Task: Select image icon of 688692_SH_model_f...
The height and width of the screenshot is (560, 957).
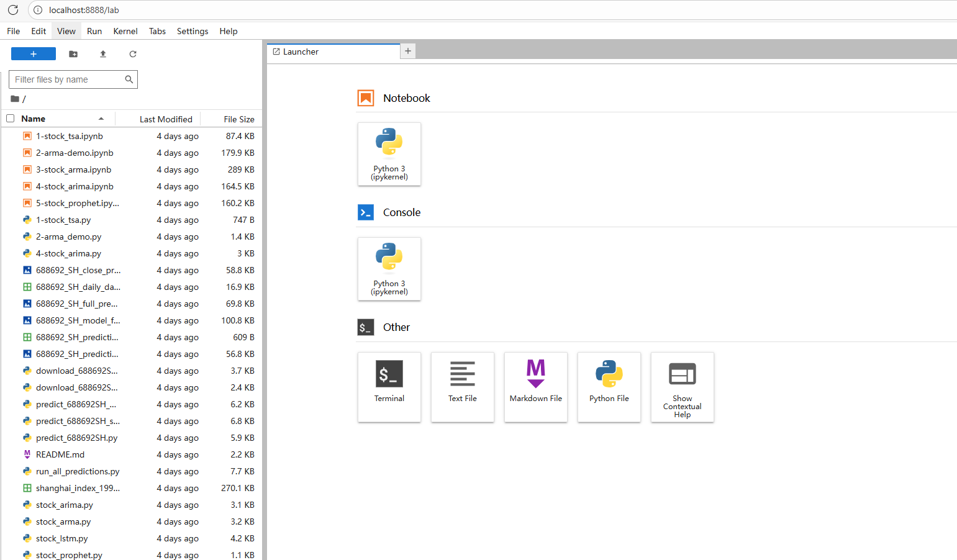Action: (x=27, y=320)
